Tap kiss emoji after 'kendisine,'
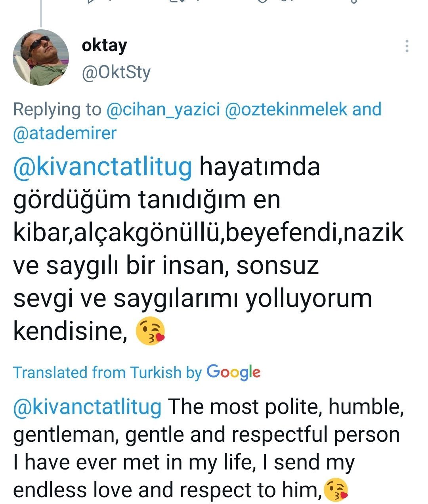 point(150,332)
